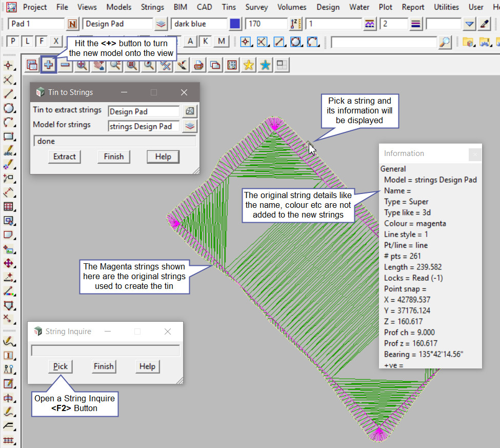This screenshot has width=500, height=448.
Task: Expand the blue down-arrow dropdown in top toolbar
Action: point(469,24)
